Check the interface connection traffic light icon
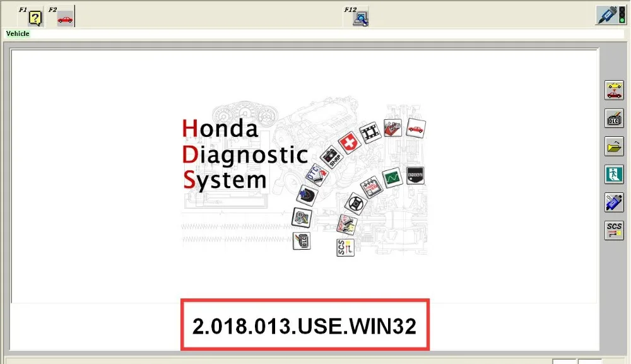 coord(610,15)
